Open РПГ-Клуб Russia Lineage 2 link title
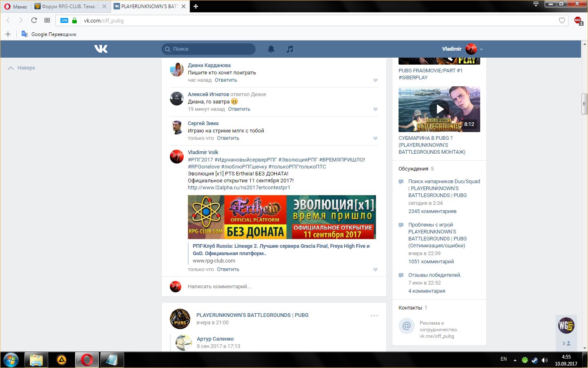Screen dimensions: 588x368 [281, 250]
